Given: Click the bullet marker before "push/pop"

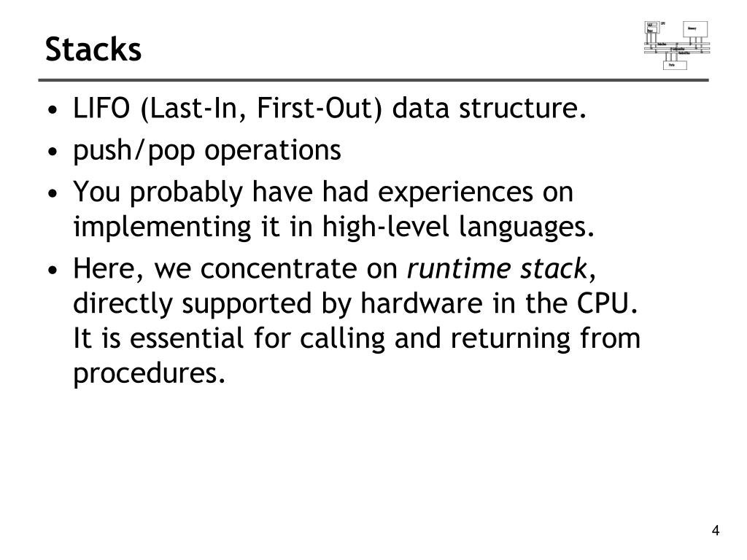Looking at the screenshot, I should 53,152.
